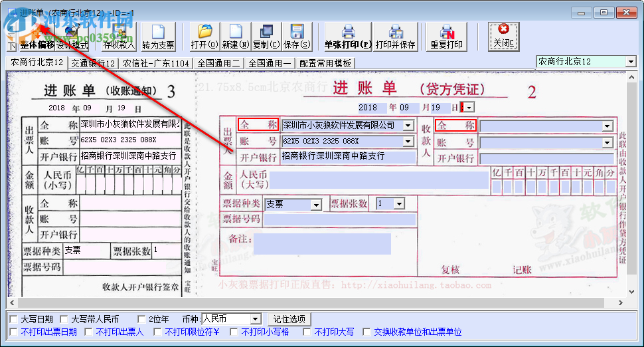The width and height of the screenshot is (644, 347).
Task: Enable the 大写日期 checkbox
Action: [13, 320]
